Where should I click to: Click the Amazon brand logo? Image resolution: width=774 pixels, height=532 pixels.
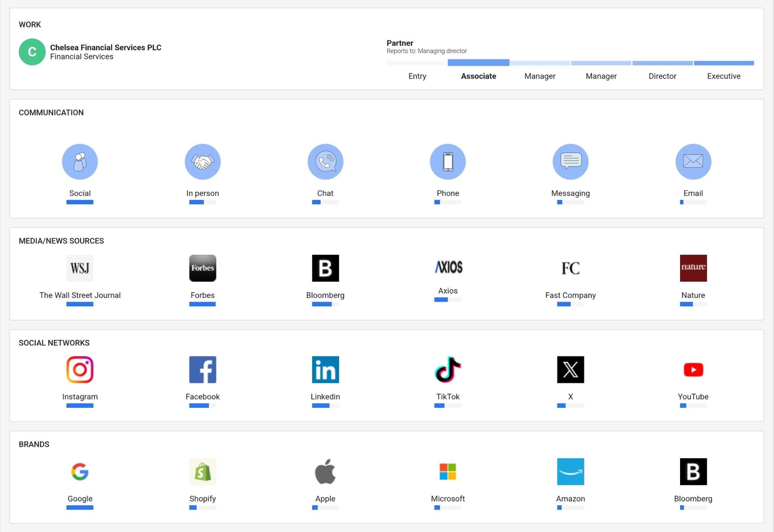click(x=570, y=472)
